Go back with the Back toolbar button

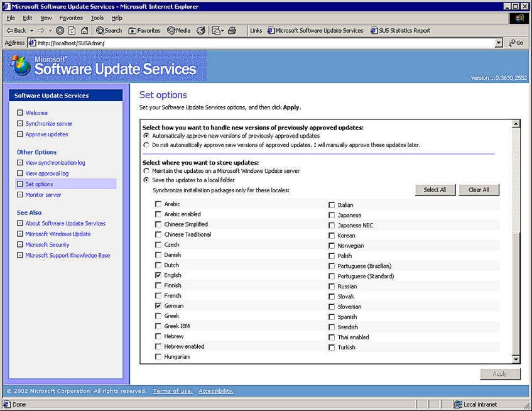[x=16, y=31]
